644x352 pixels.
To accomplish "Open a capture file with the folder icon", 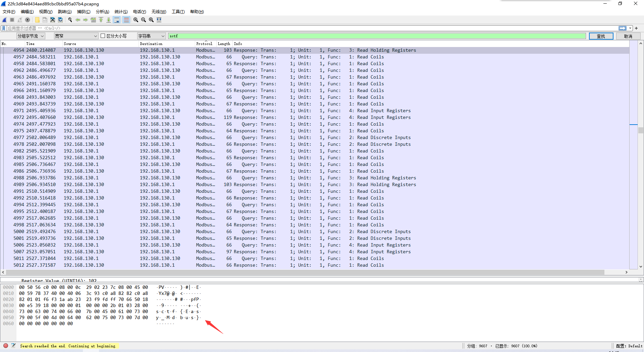I will [x=37, y=20].
